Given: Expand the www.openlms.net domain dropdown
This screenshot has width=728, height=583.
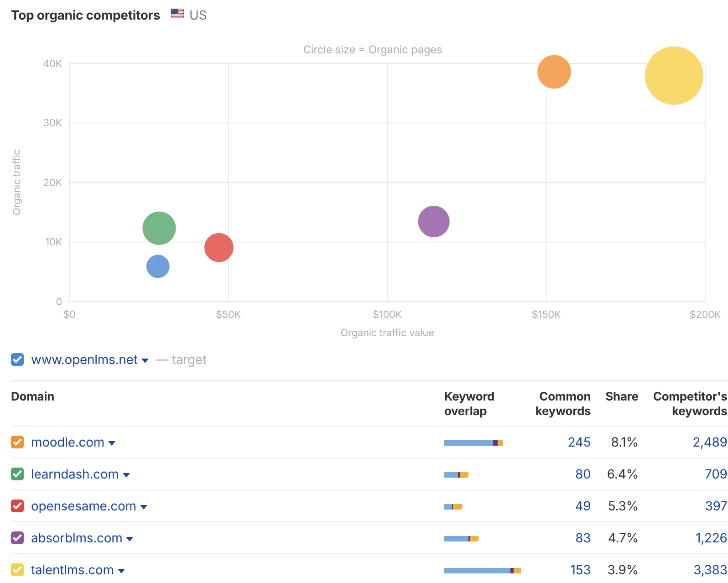Looking at the screenshot, I should [146, 360].
